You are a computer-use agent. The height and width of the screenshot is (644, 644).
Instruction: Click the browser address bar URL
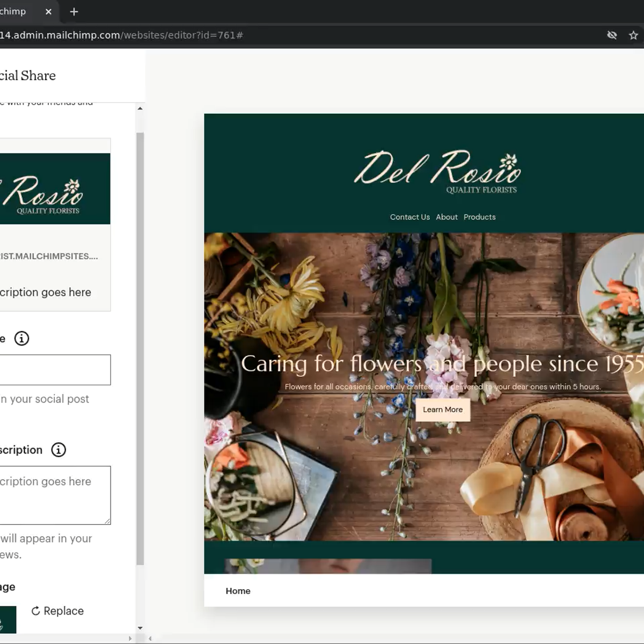pos(121,35)
